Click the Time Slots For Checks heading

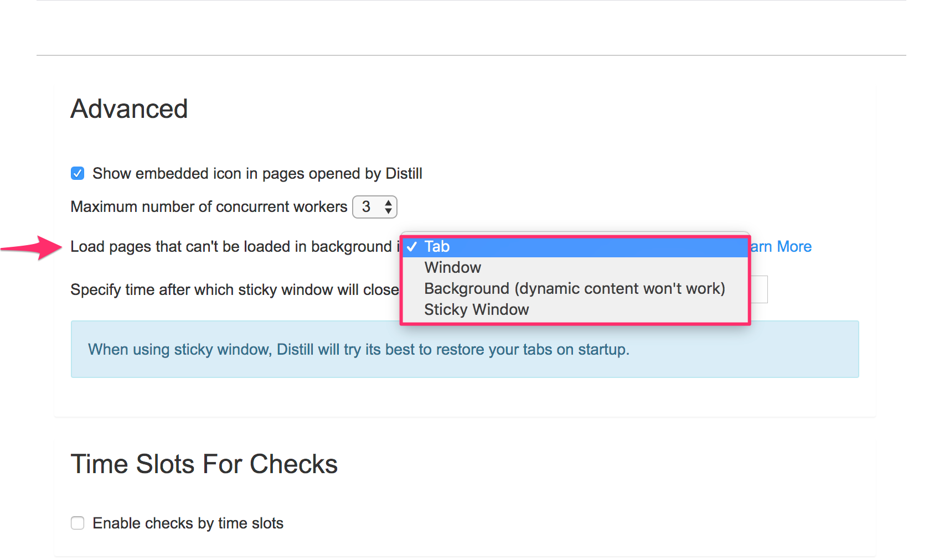[x=204, y=464]
